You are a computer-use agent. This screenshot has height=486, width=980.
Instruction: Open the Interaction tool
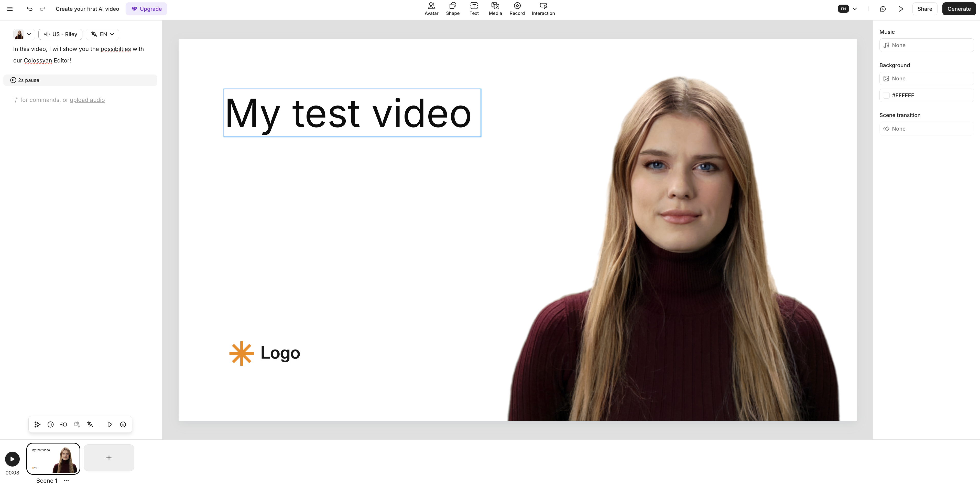543,9
